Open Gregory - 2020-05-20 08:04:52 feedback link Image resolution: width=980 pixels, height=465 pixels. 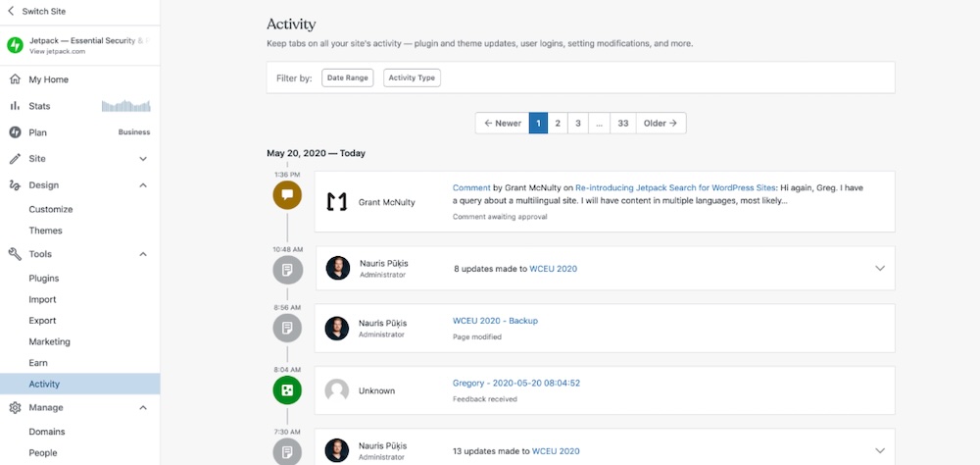(x=516, y=383)
